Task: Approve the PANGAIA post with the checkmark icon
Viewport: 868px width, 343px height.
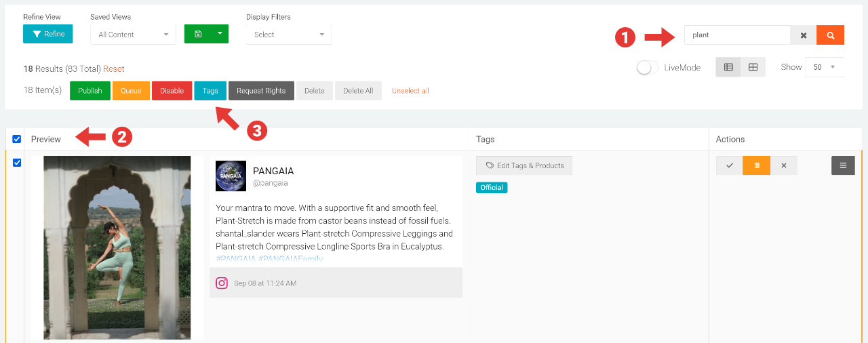Action: coord(729,165)
